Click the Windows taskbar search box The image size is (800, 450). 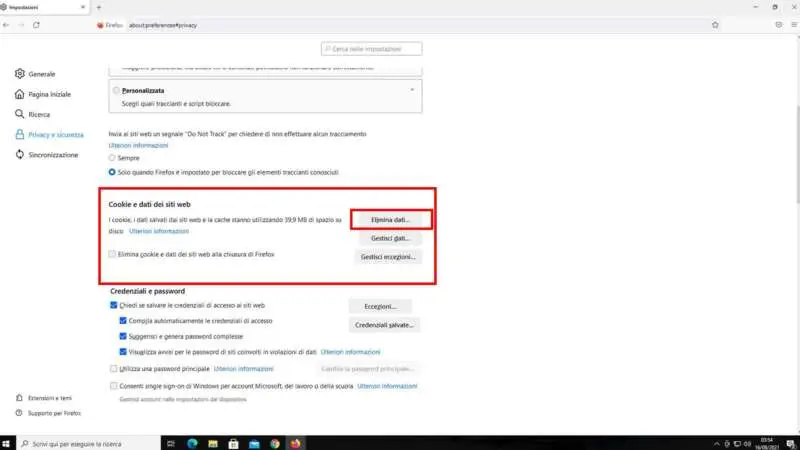click(88, 444)
